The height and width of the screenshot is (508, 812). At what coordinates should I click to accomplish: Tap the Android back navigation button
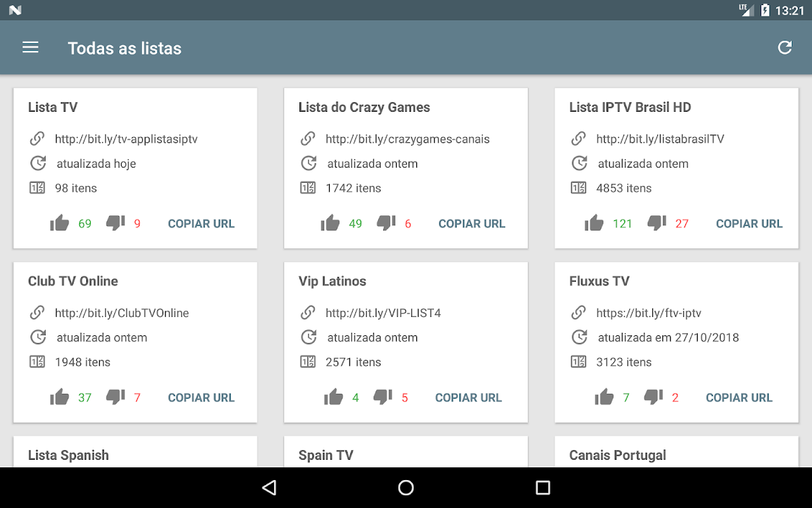click(270, 488)
